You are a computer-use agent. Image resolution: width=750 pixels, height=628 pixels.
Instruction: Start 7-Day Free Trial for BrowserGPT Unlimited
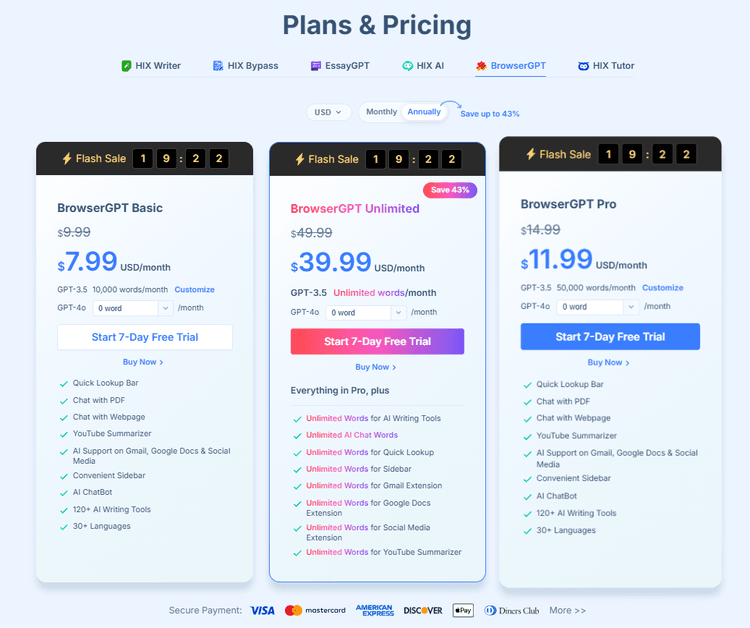377,341
